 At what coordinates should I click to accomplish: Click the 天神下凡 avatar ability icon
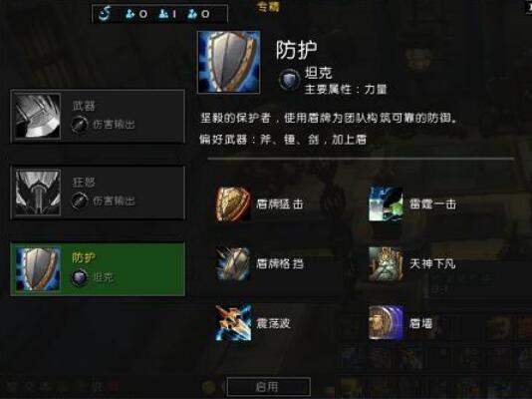[387, 263]
